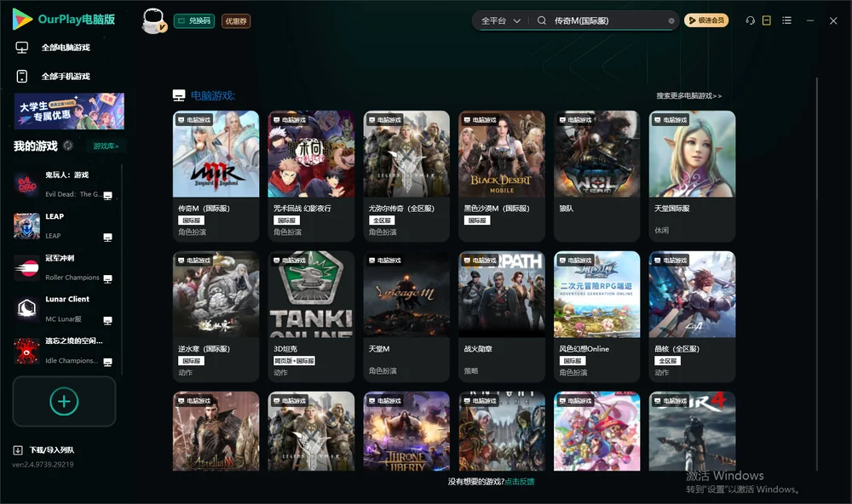852x504 pixels.
Task: Click version text ver:2.4.9739.29219
Action: click(x=43, y=465)
